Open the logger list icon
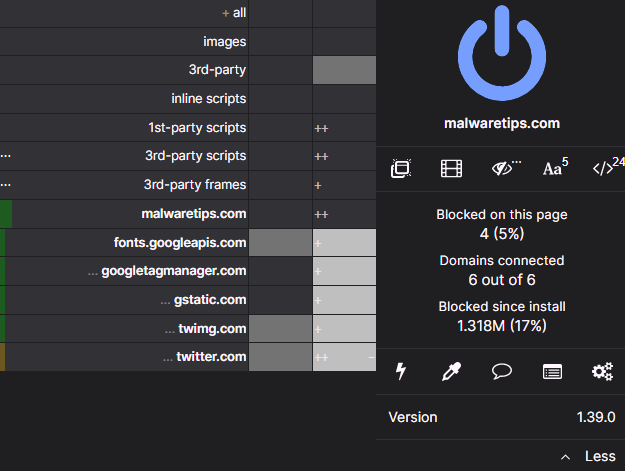625x471 pixels. [x=552, y=372]
